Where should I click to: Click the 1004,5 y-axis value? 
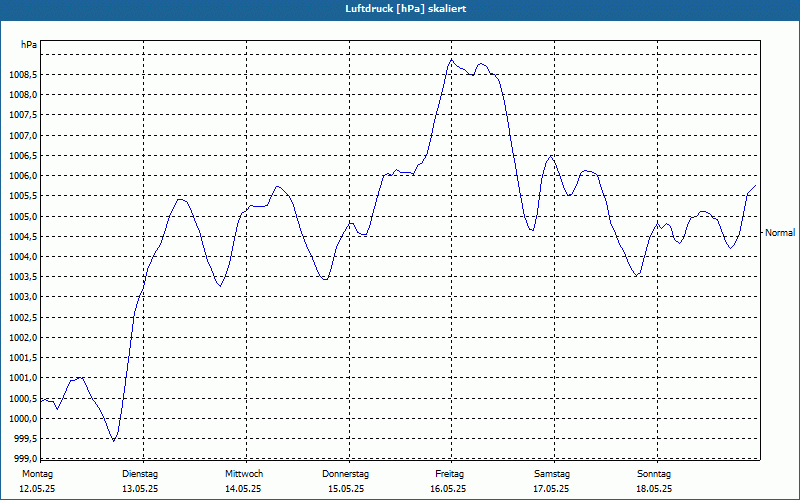[x=23, y=237]
